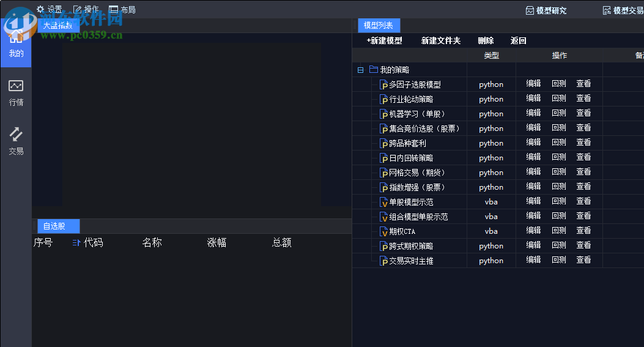The image size is (644, 347).
Task: Click 编辑 for 多因子选股模型
Action: point(533,83)
